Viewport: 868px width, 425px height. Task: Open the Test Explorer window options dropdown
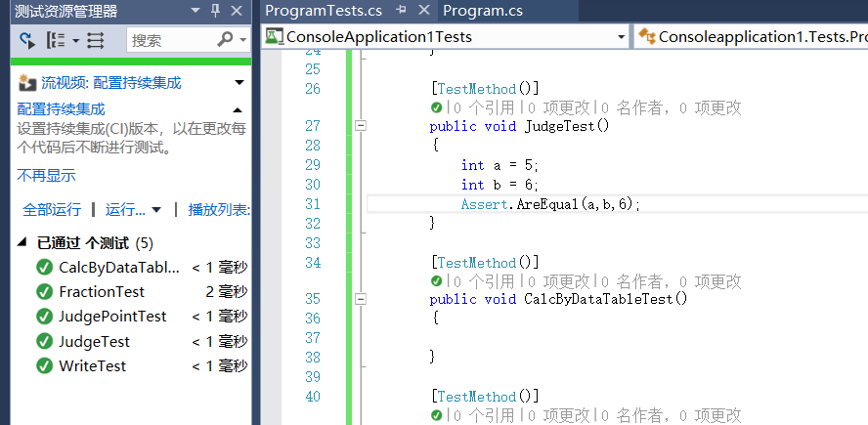(195, 10)
